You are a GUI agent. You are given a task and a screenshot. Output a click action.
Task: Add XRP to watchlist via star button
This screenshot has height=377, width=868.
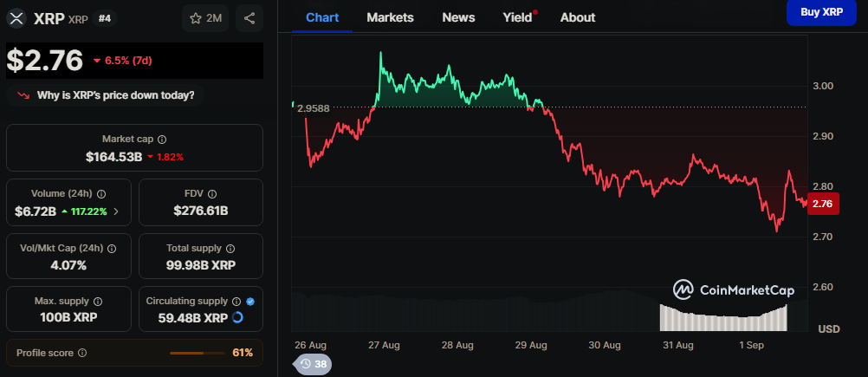point(205,18)
